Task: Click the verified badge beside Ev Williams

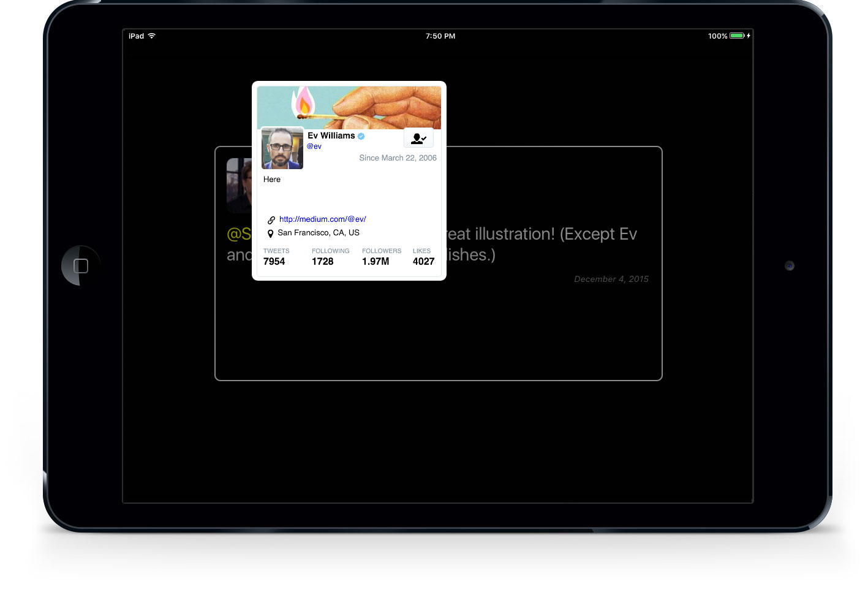Action: click(x=361, y=136)
